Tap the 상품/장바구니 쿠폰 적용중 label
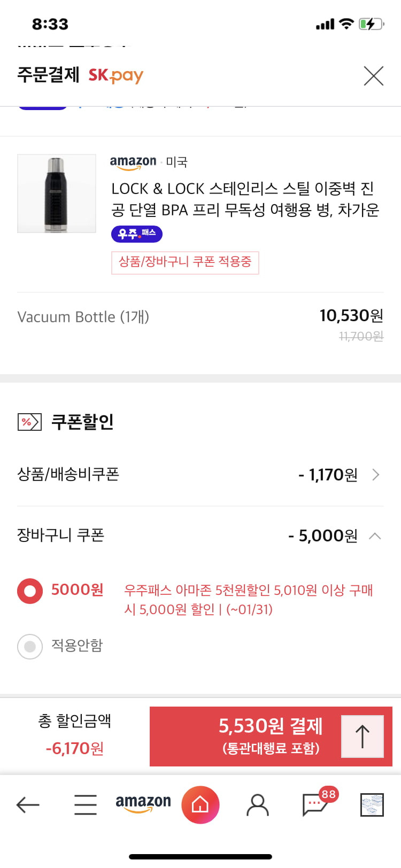The image size is (401, 868). click(x=185, y=262)
